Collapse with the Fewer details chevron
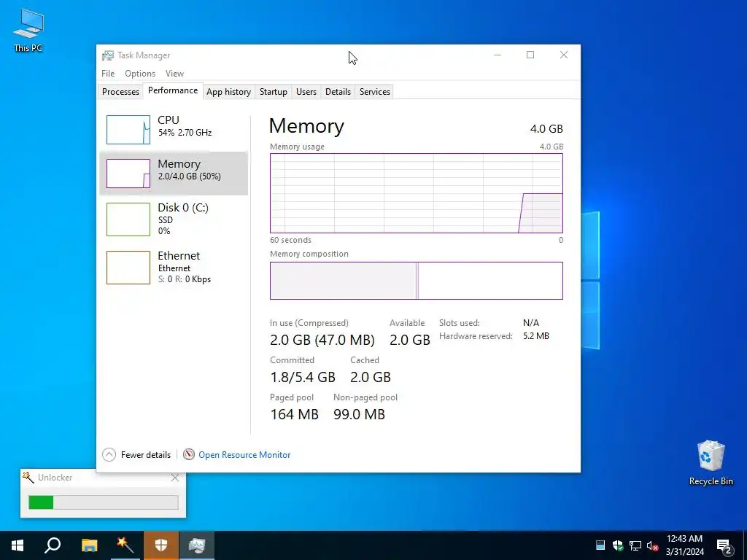The image size is (747, 560). coord(109,455)
